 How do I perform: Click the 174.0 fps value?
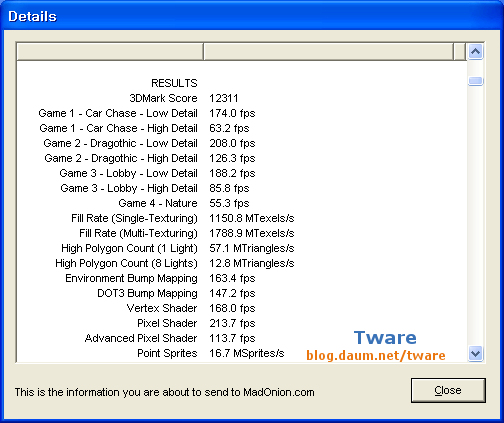[232, 113]
